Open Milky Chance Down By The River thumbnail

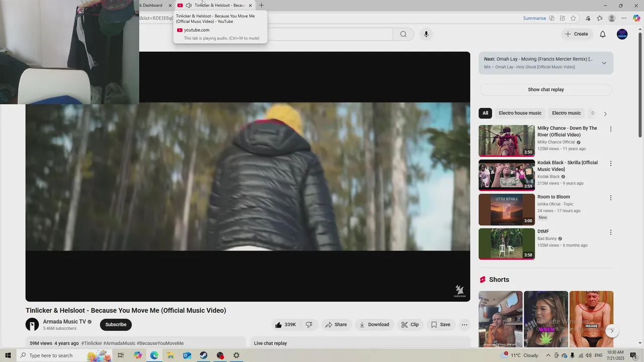507,141
